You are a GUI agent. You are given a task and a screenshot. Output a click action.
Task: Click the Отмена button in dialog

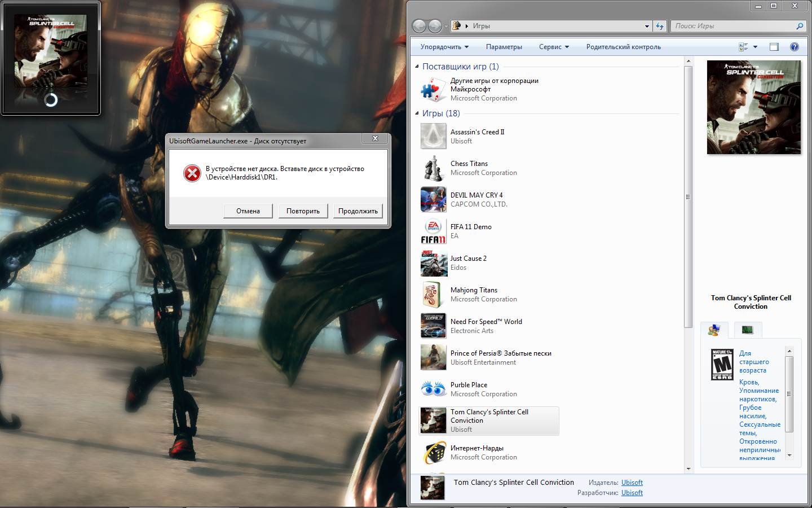(x=248, y=211)
